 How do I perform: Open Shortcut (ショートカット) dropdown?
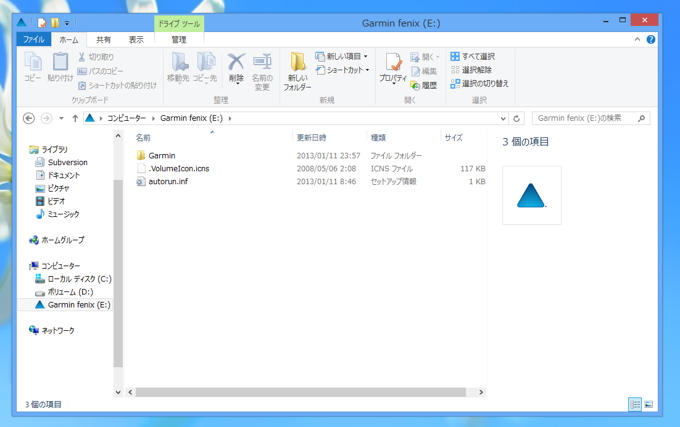click(x=343, y=70)
